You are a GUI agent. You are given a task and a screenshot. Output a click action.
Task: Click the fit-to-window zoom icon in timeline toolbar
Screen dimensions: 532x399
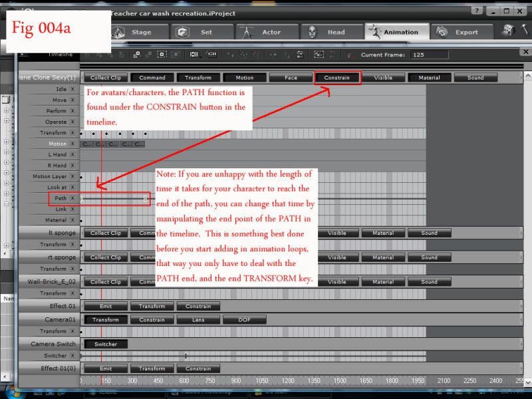(162, 55)
